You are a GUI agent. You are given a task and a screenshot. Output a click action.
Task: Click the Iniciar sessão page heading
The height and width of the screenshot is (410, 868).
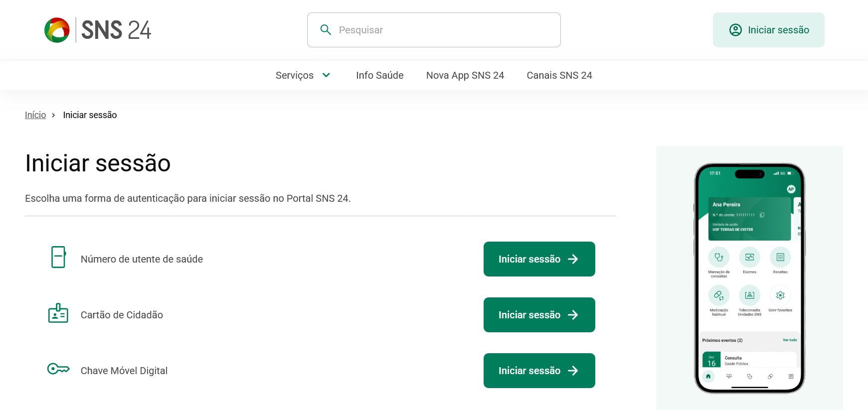[x=98, y=163]
